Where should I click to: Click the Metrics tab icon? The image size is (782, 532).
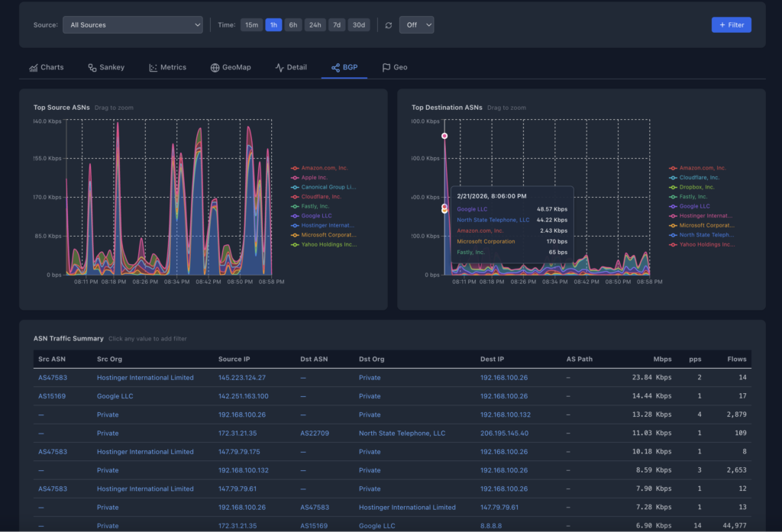click(153, 67)
